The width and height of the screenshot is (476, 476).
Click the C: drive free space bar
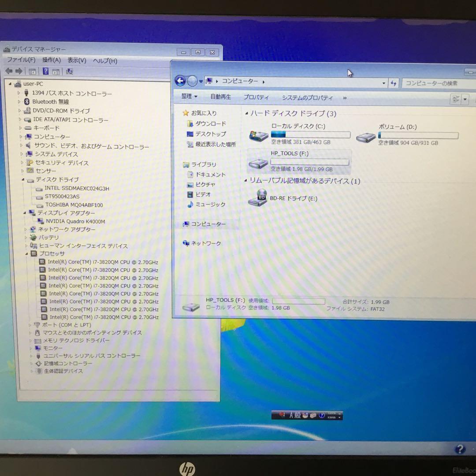(310, 134)
